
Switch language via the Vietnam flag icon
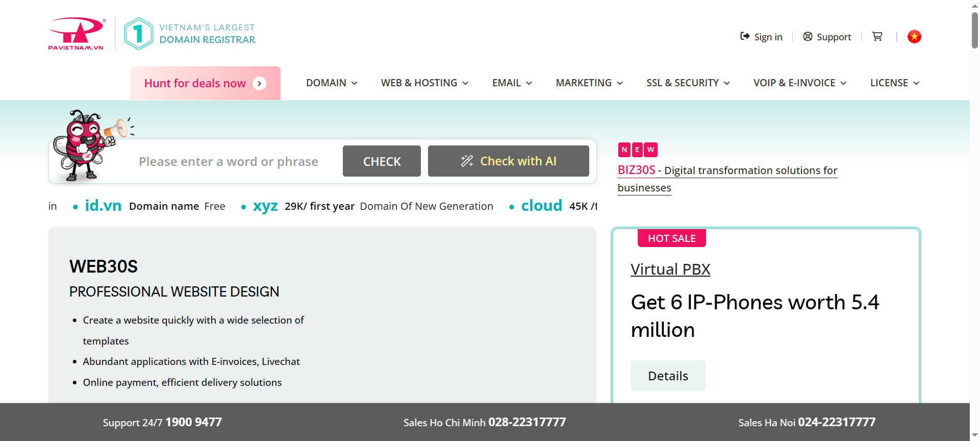(914, 37)
